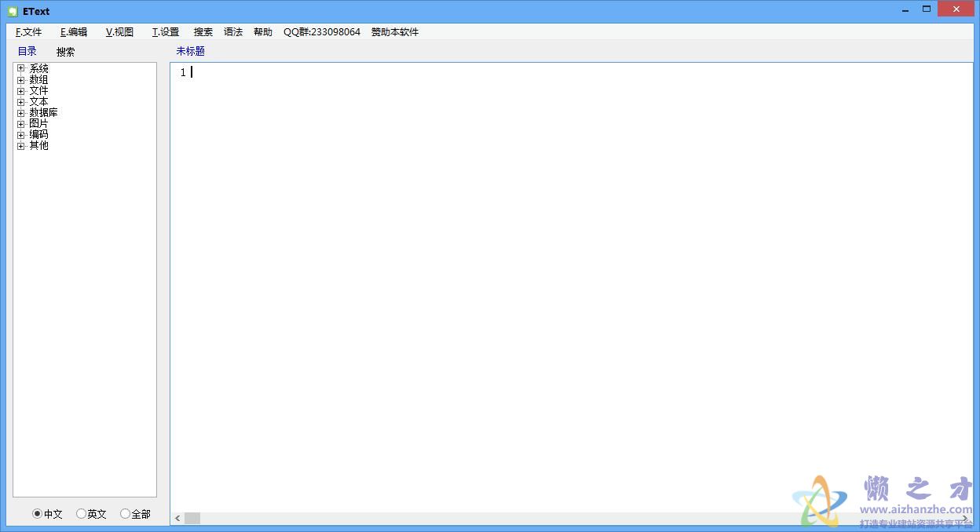Expand the 其他 tree node

click(21, 146)
